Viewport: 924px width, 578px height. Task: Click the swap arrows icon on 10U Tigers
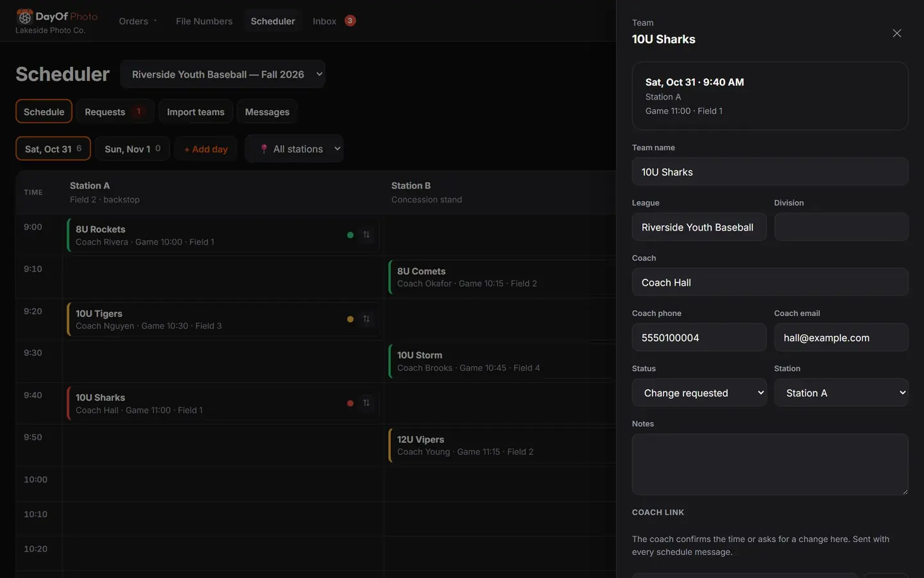tap(366, 319)
